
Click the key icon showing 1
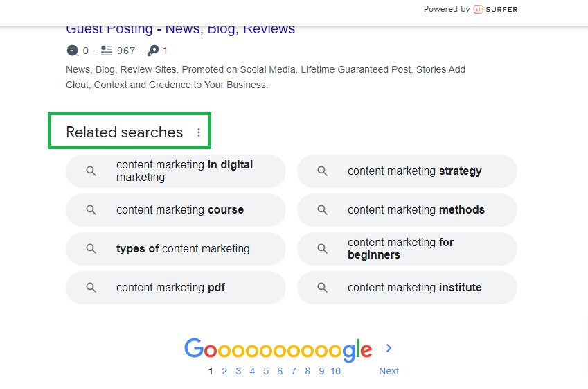tap(153, 51)
